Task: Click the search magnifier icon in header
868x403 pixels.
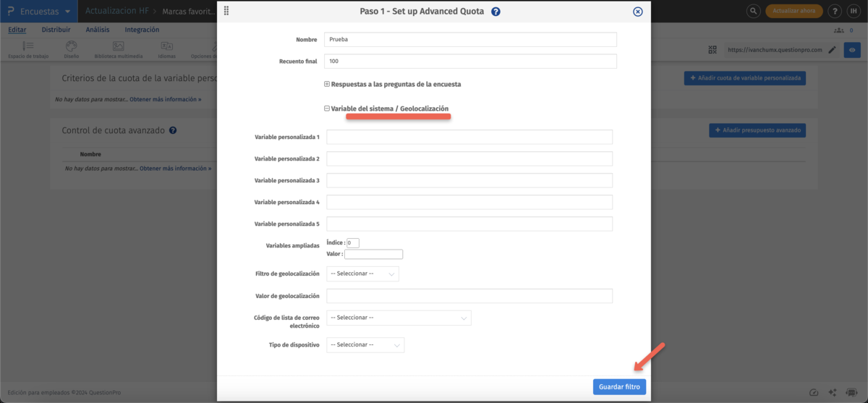Action: 754,11
